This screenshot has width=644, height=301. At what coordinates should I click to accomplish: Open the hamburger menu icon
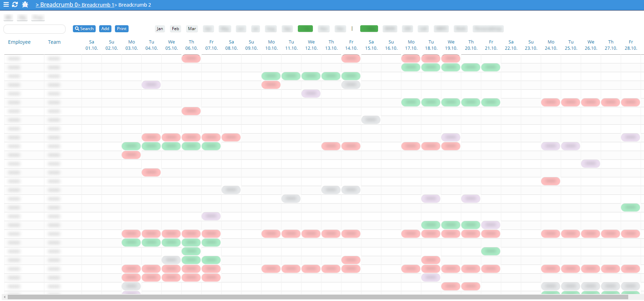pos(6,5)
